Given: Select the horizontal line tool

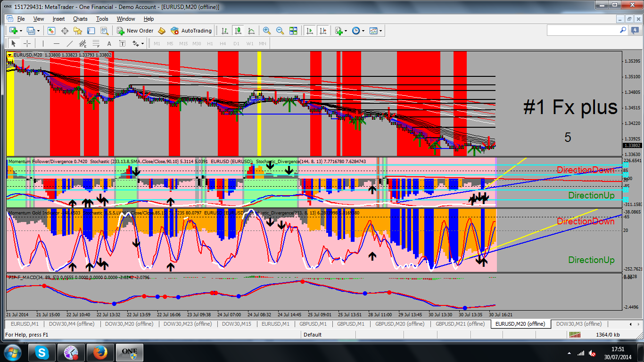Looking at the screenshot, I should (57, 43).
